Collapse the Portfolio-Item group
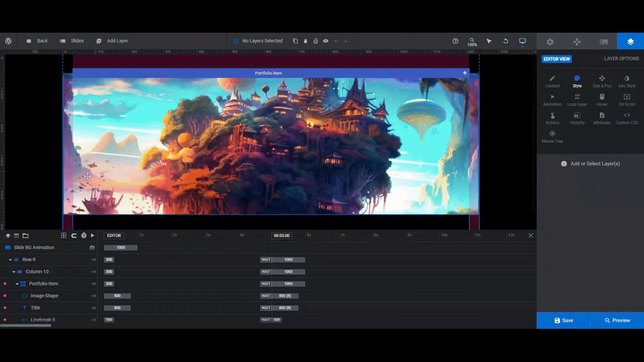This screenshot has height=362, width=644. 17,284
